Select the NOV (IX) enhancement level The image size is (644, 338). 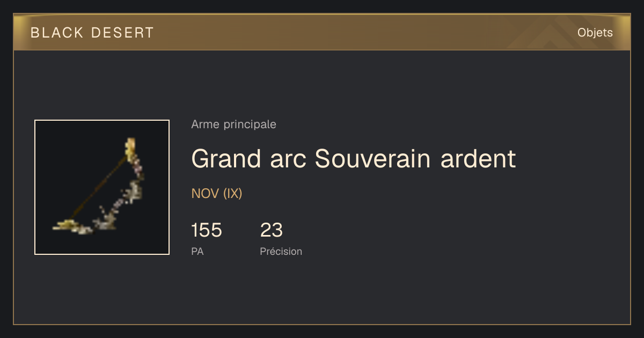[217, 194]
